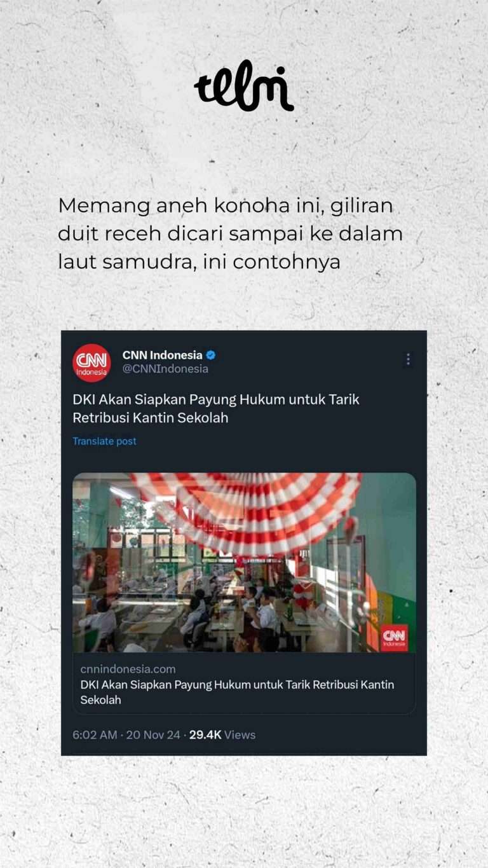Viewport: 488px width, 868px height.
Task: Click the CNN Indonesia watermark in photo
Action: point(394,638)
